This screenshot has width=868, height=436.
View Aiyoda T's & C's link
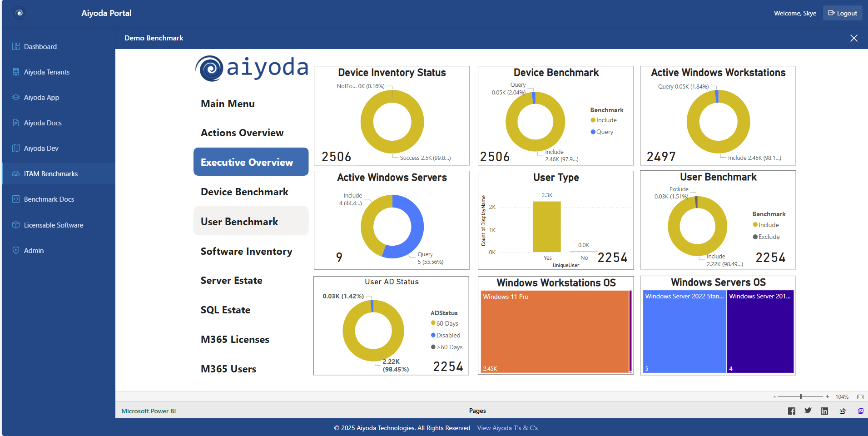507,427
